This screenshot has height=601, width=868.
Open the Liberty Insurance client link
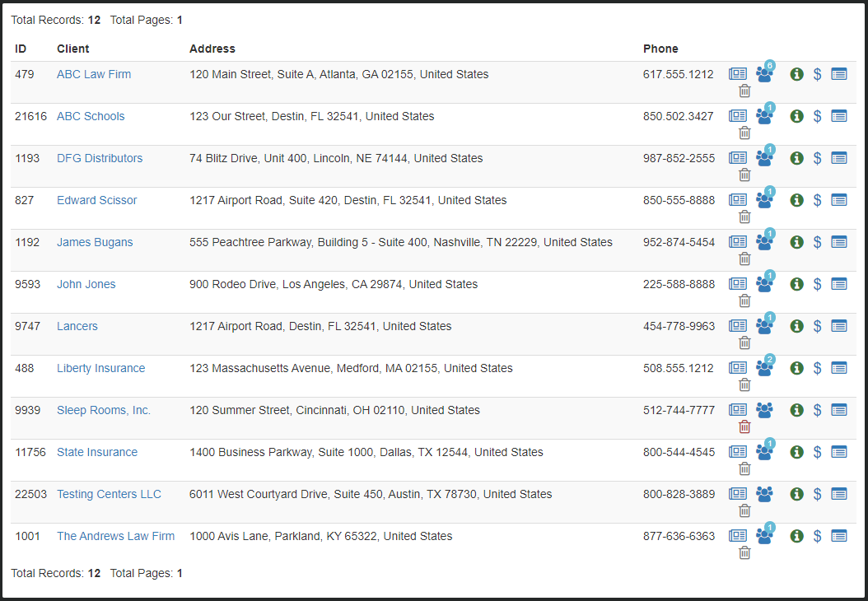tap(100, 369)
